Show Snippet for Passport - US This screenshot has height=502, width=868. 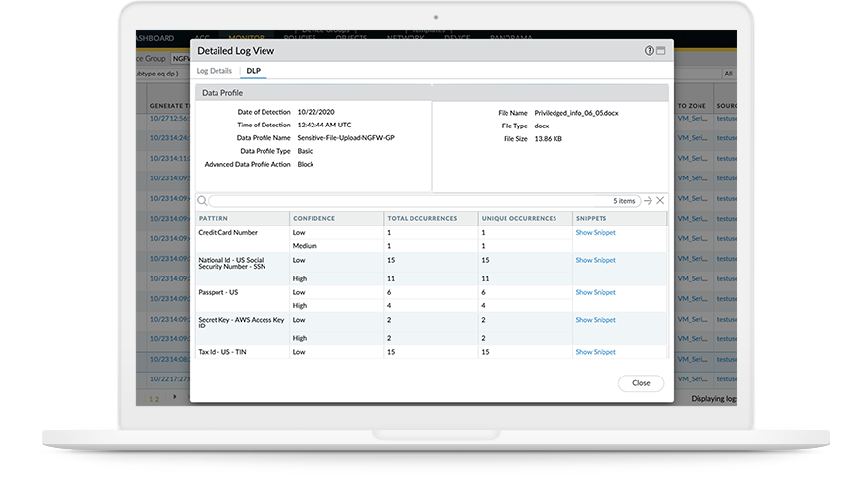coord(596,292)
